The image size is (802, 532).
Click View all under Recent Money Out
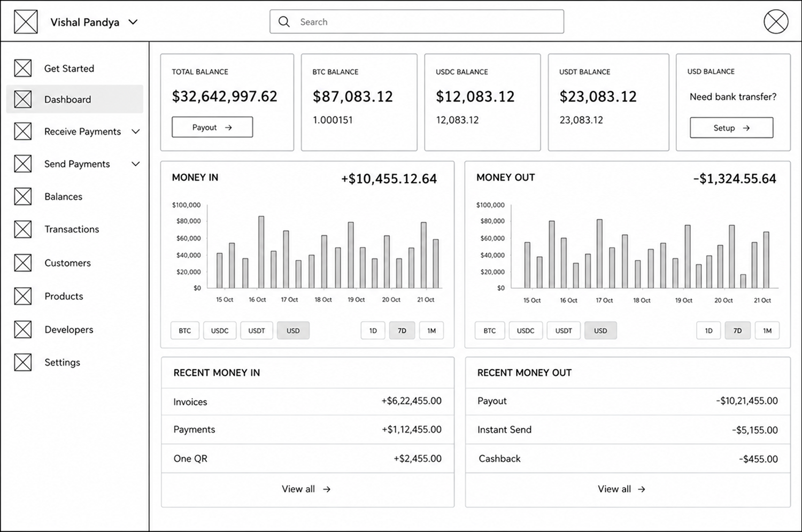coord(622,489)
